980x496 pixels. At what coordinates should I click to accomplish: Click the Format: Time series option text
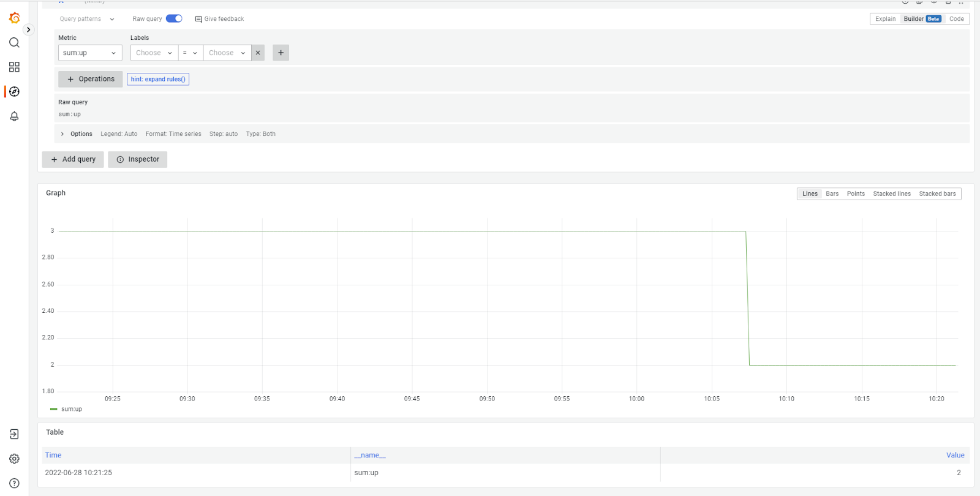(x=173, y=134)
